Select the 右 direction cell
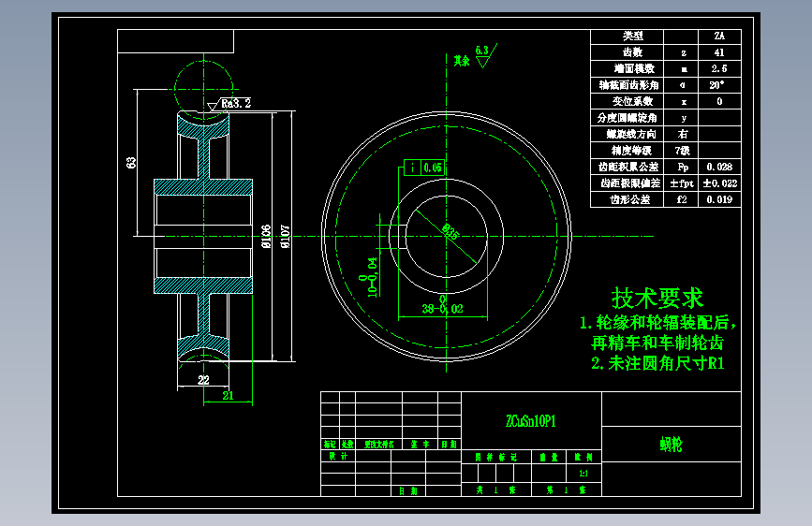The height and width of the screenshot is (526, 812). (683, 134)
